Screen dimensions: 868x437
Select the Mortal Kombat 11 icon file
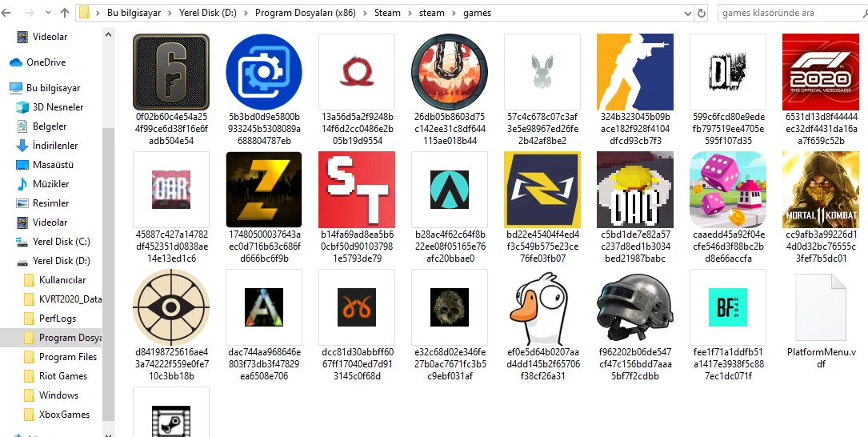point(820,190)
